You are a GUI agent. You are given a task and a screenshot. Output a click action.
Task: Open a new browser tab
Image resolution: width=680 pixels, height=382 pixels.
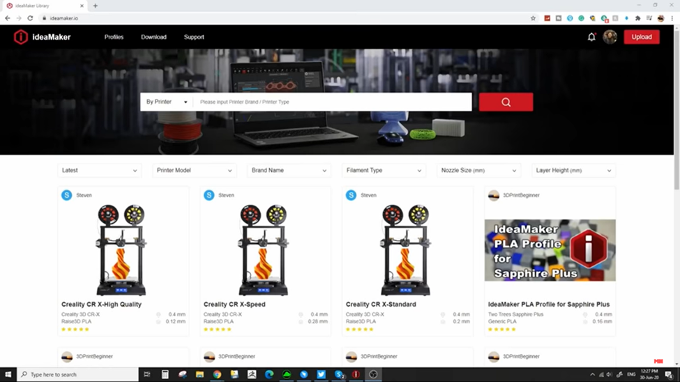pos(95,6)
